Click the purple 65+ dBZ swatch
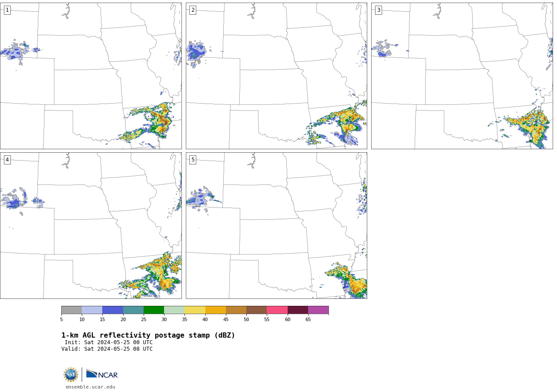 [x=318, y=310]
